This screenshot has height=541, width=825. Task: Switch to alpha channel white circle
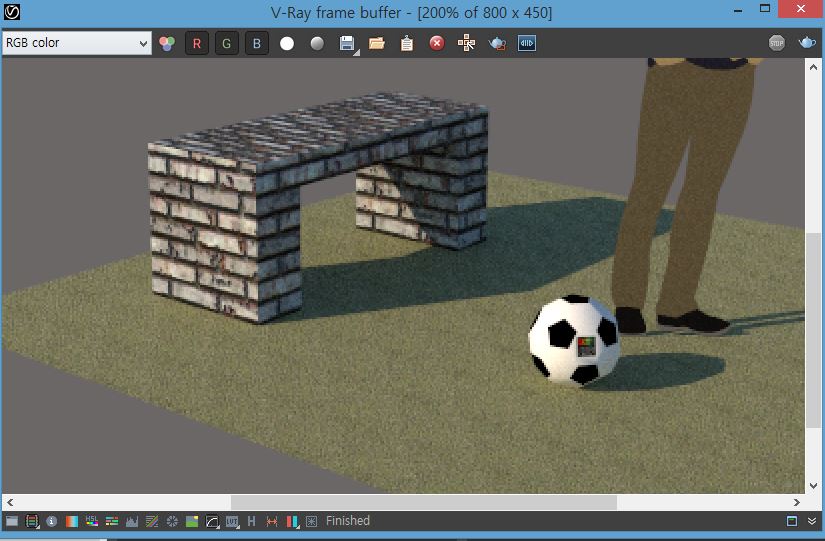pos(287,43)
